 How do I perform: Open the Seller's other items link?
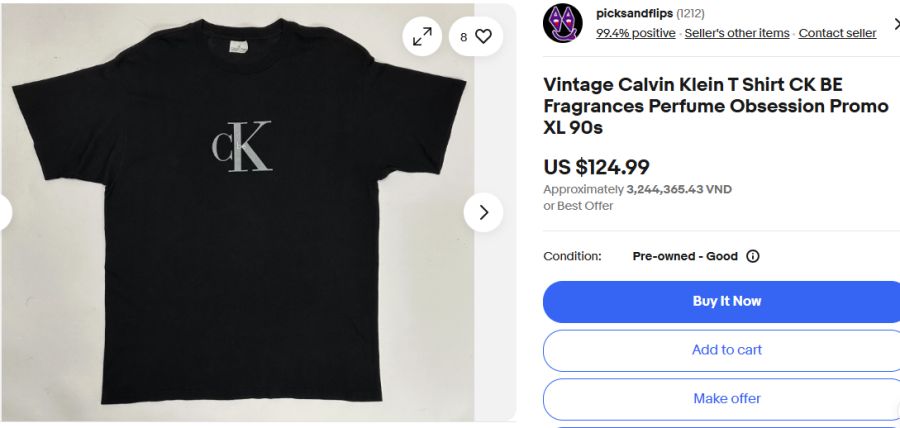click(737, 33)
